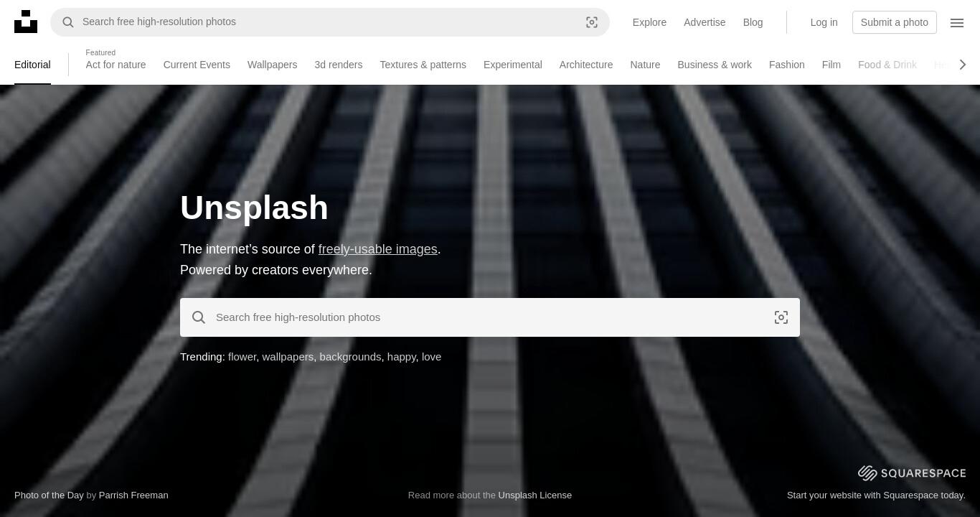Click the hero search magnifier icon

point(199,317)
